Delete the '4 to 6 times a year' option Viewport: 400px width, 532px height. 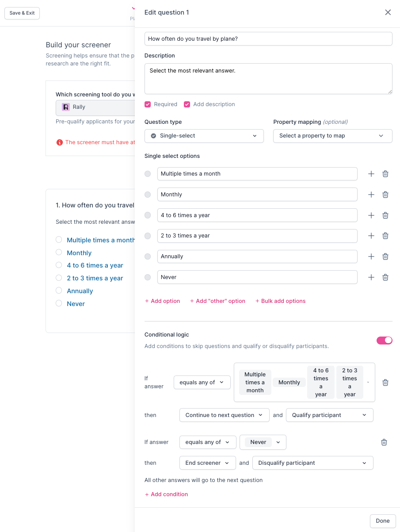pos(385,215)
